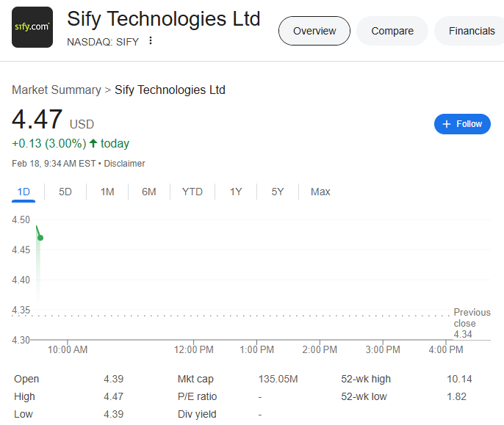Show the 1M chart range
This screenshot has height=425, width=504.
point(107,192)
